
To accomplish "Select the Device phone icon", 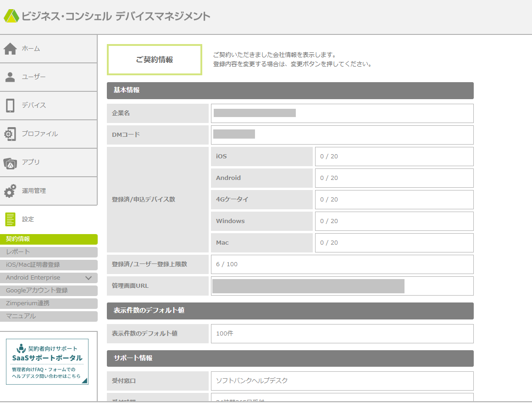I will tap(10, 106).
